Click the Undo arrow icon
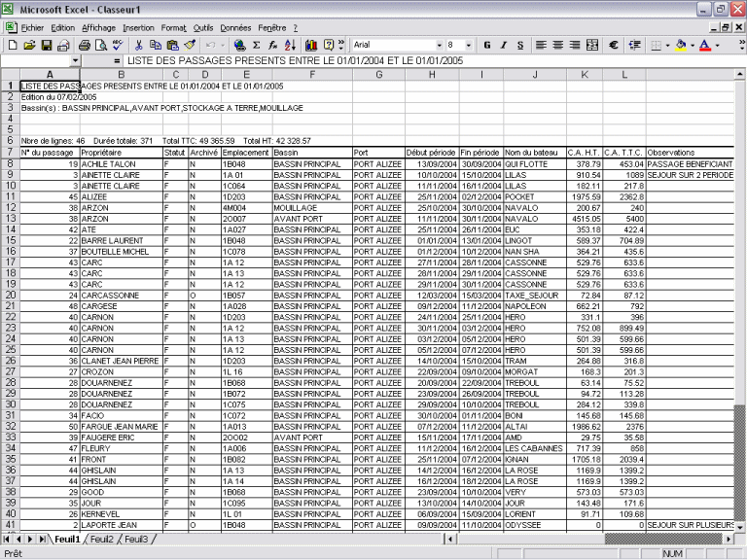This screenshot has width=747, height=560. [210, 46]
